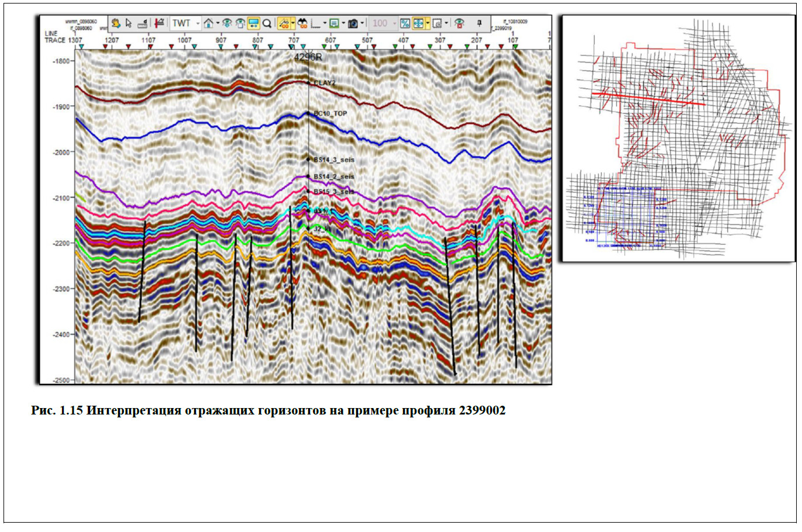Click the -2000 TWT axis tick
Image resolution: width=802 pixels, height=532 pixels.
pyautogui.click(x=61, y=152)
